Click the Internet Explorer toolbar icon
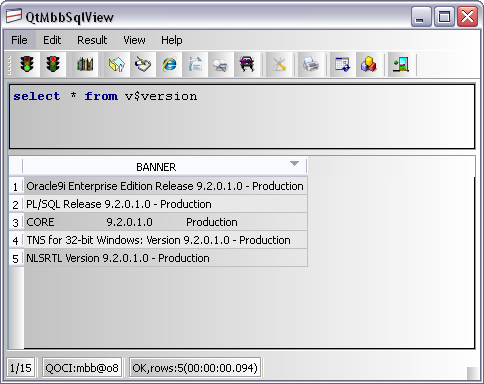The image size is (484, 384). [169, 64]
